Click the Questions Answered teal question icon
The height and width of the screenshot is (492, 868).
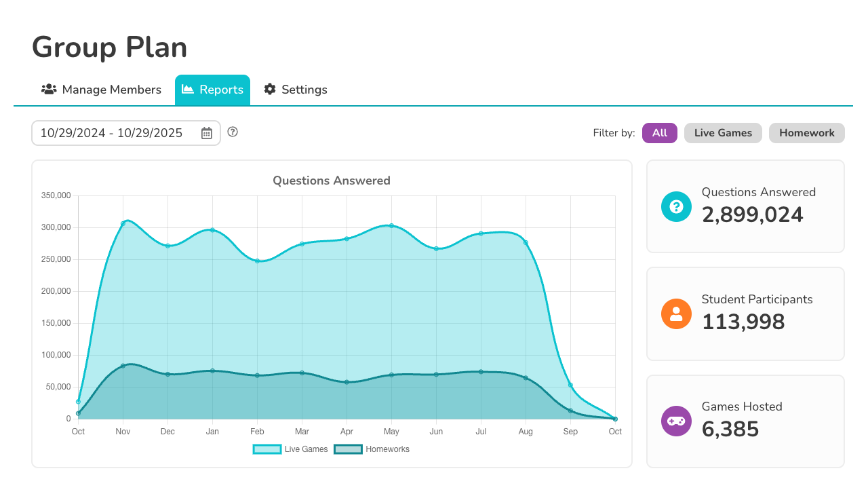pyautogui.click(x=676, y=206)
